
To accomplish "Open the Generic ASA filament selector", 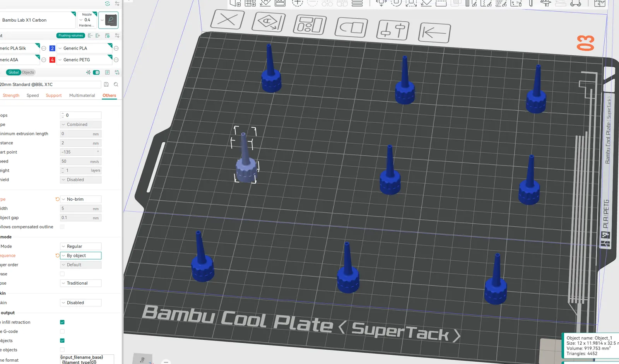I will click(x=20, y=60).
